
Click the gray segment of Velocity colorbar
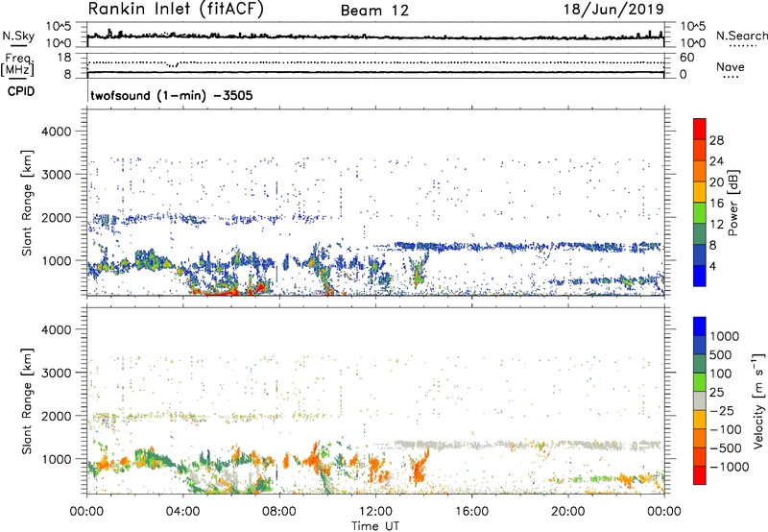click(700, 401)
